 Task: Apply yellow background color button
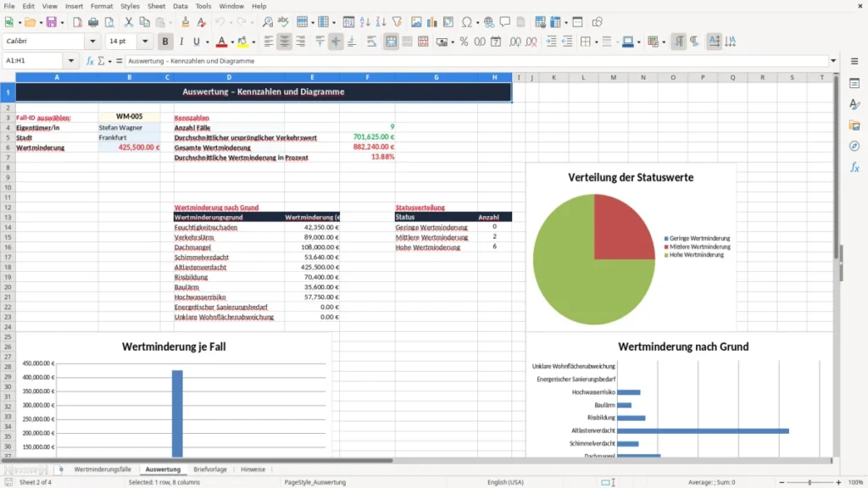click(x=242, y=42)
